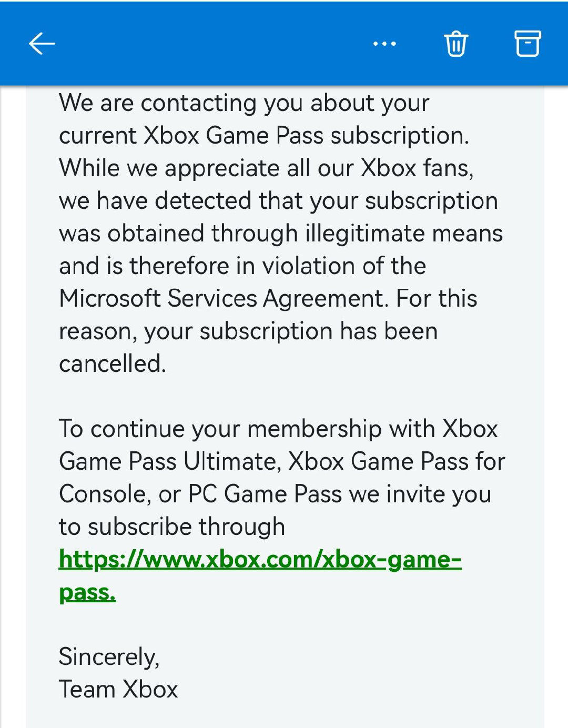Screen dimensions: 568x728
Task: Tap 'was obtained through illegitimate means' line
Action: tap(281, 234)
